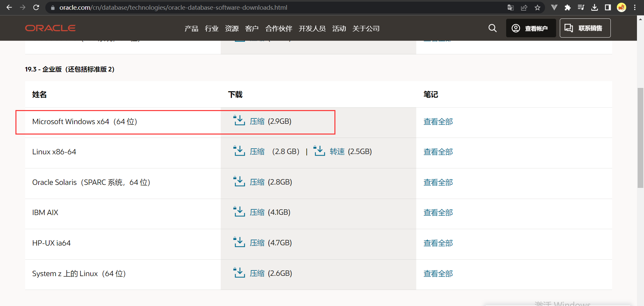Open the 产品 navigation menu
This screenshot has width=644, height=306.
pos(191,29)
